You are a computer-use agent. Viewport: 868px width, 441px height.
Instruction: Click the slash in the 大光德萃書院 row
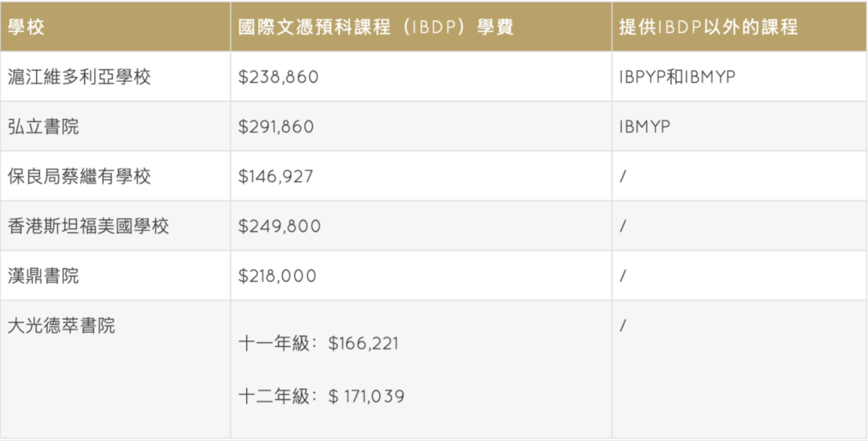623,326
